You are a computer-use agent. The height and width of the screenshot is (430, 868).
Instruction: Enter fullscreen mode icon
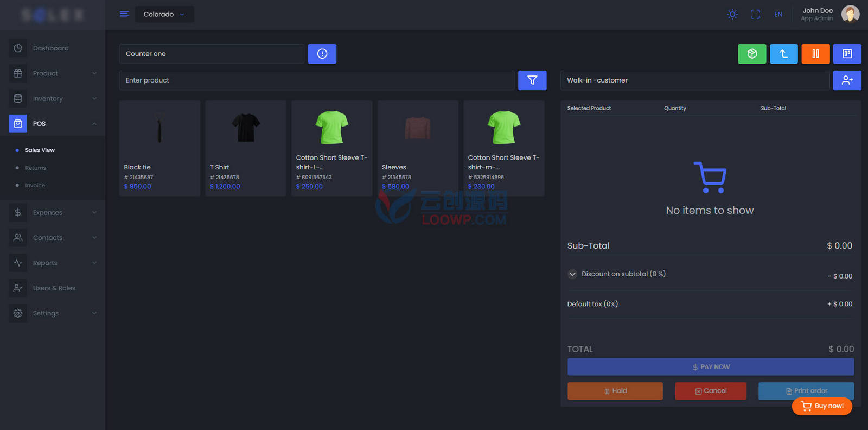[x=755, y=14]
